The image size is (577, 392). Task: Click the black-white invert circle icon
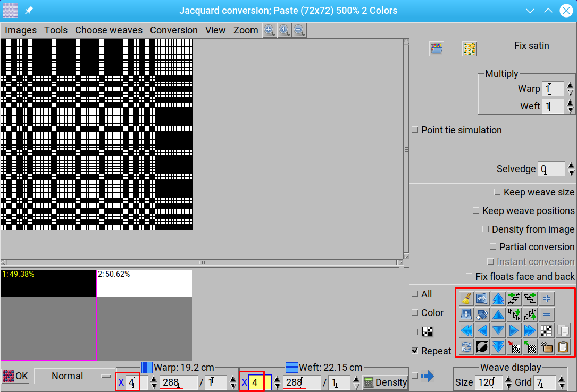(x=482, y=347)
